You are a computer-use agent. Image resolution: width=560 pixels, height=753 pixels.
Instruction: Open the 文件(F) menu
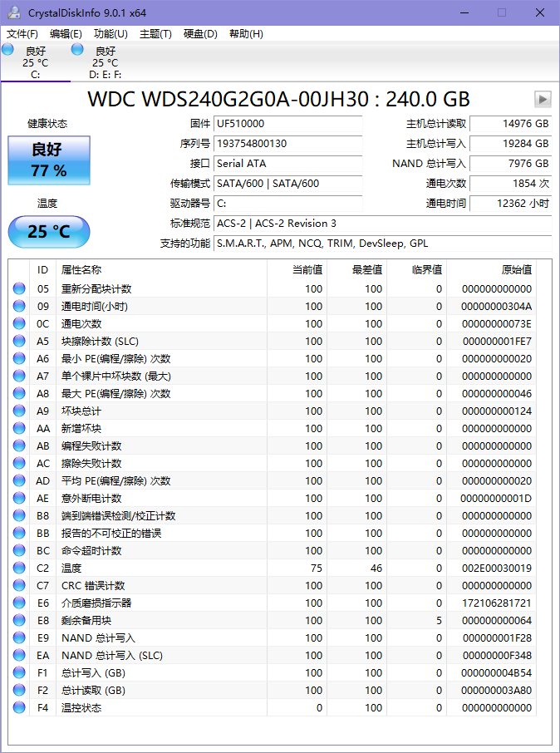pyautogui.click(x=22, y=34)
